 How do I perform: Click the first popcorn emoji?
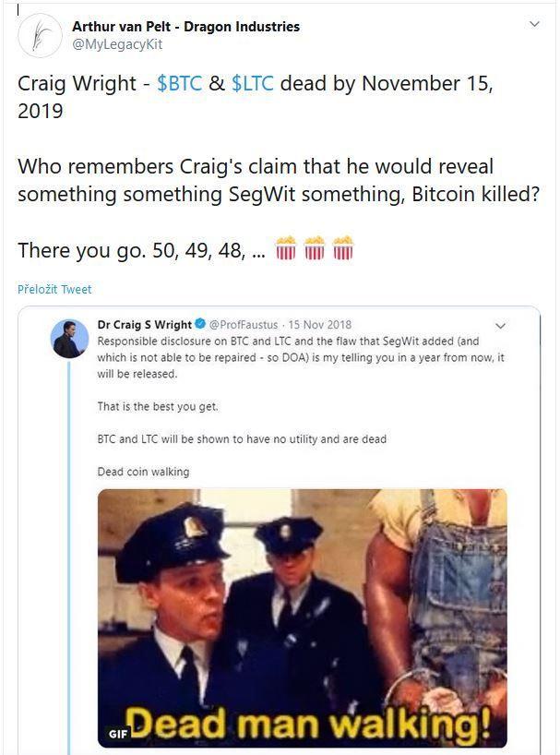click(286, 249)
